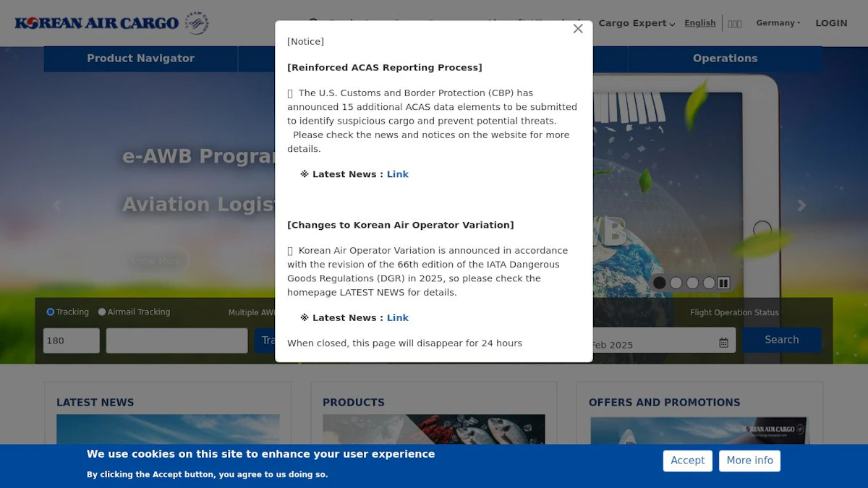Click the Korean Air Cargo logo

coord(112,23)
